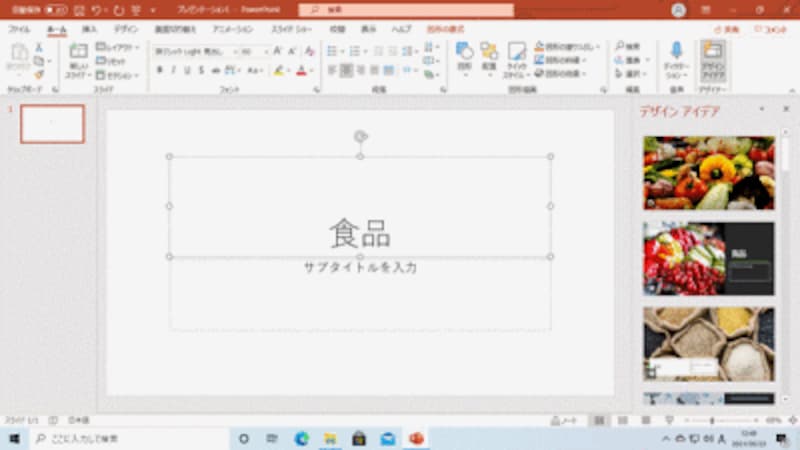Click the New Slide button
The width and height of the screenshot is (800, 450).
pyautogui.click(x=78, y=60)
